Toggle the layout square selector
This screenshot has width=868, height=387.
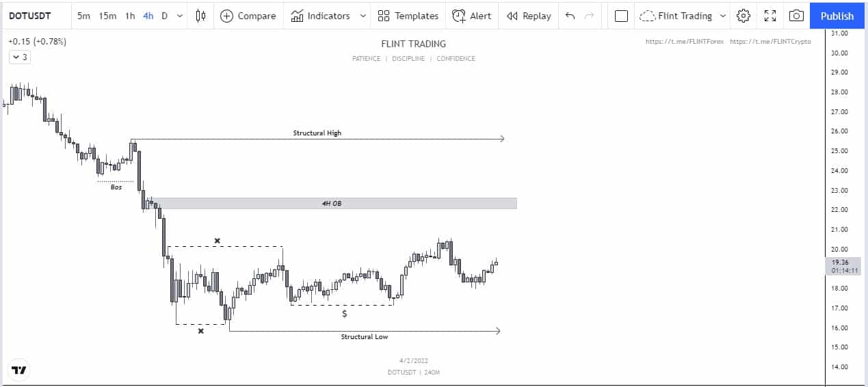[x=621, y=16]
